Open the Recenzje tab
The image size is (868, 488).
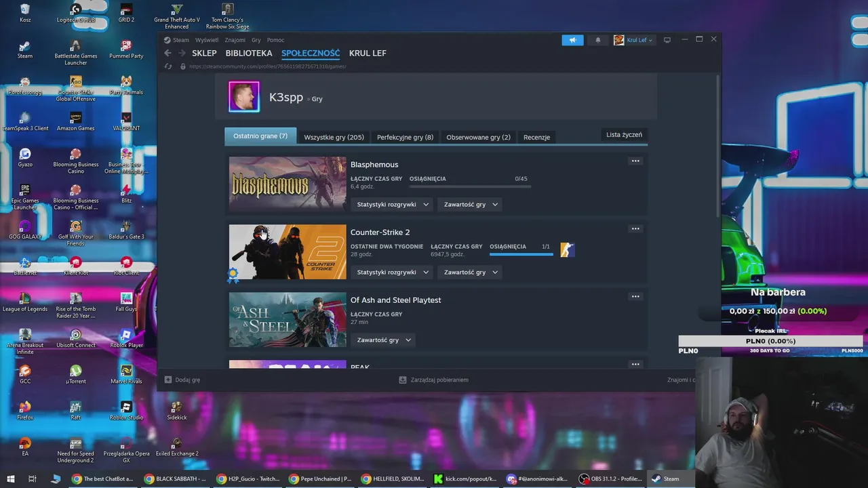tap(536, 137)
